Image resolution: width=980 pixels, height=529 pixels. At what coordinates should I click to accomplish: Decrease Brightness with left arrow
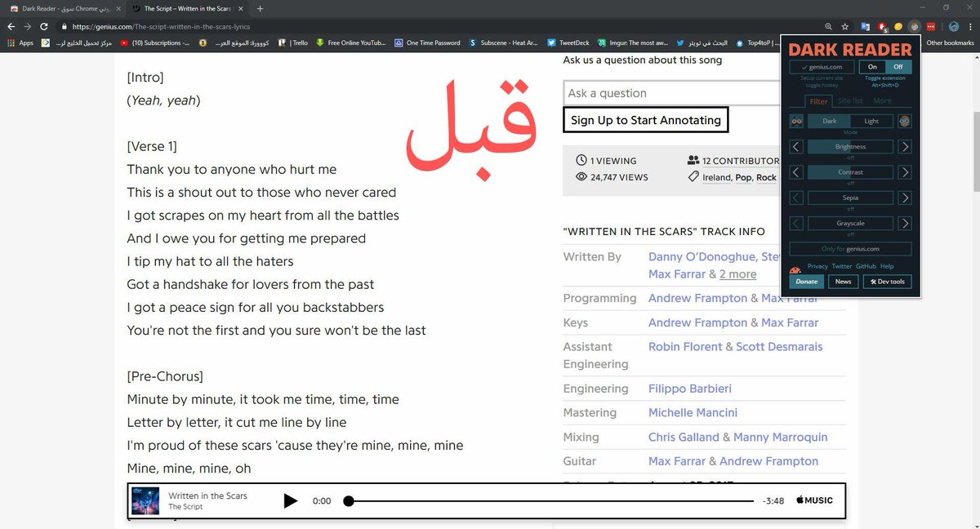click(796, 147)
